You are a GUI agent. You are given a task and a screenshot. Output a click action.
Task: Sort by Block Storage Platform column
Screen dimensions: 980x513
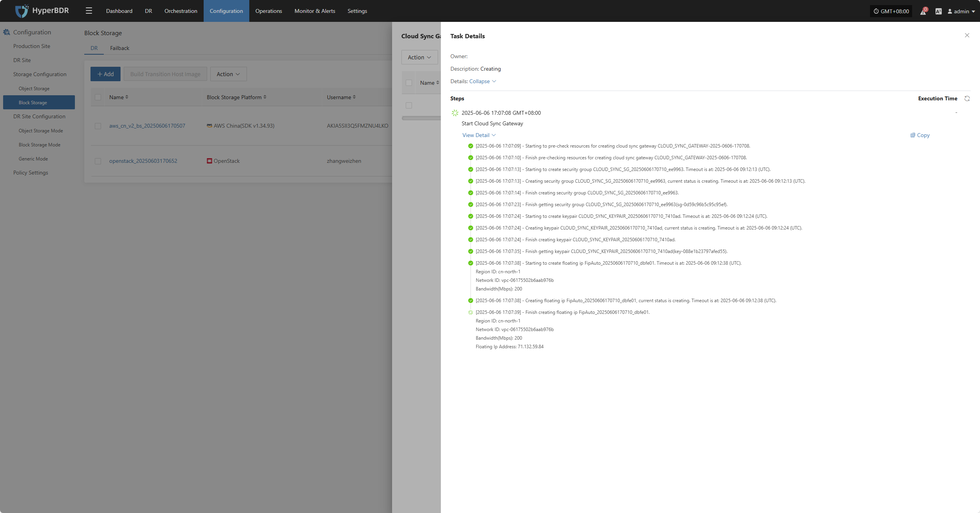[265, 97]
